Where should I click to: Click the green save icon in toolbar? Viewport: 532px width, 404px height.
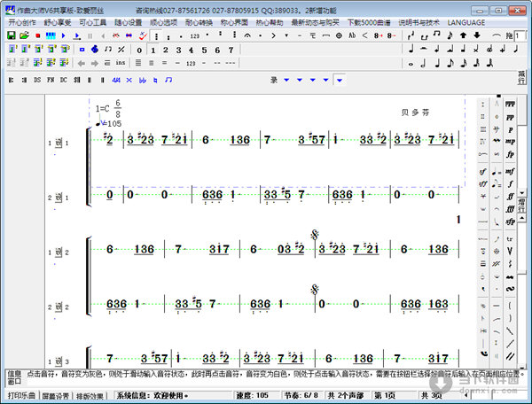point(10,35)
